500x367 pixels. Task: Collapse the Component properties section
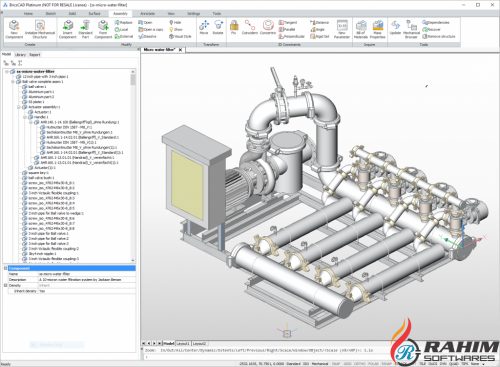tap(5, 268)
